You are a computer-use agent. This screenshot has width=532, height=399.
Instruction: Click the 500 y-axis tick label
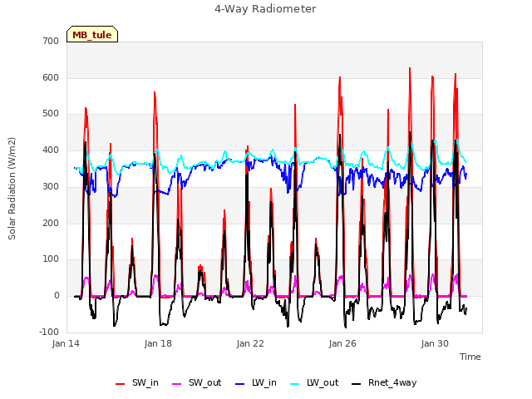[51, 114]
